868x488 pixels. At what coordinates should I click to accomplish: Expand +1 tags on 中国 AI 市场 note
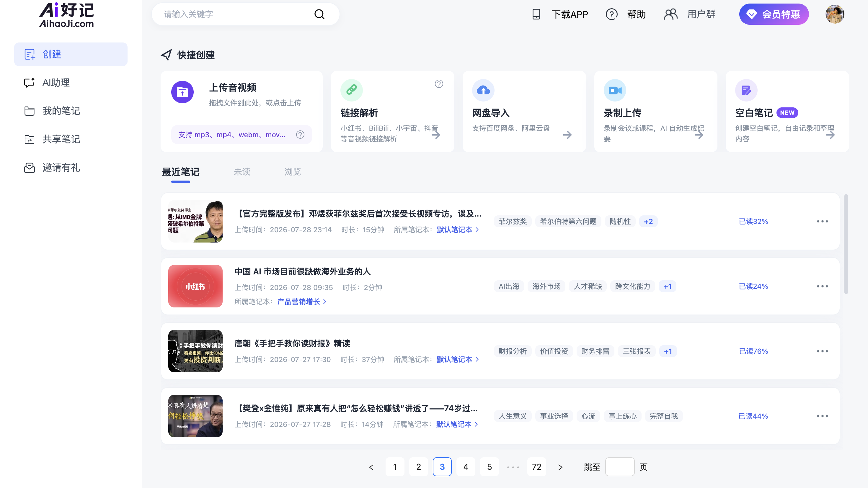(x=668, y=286)
